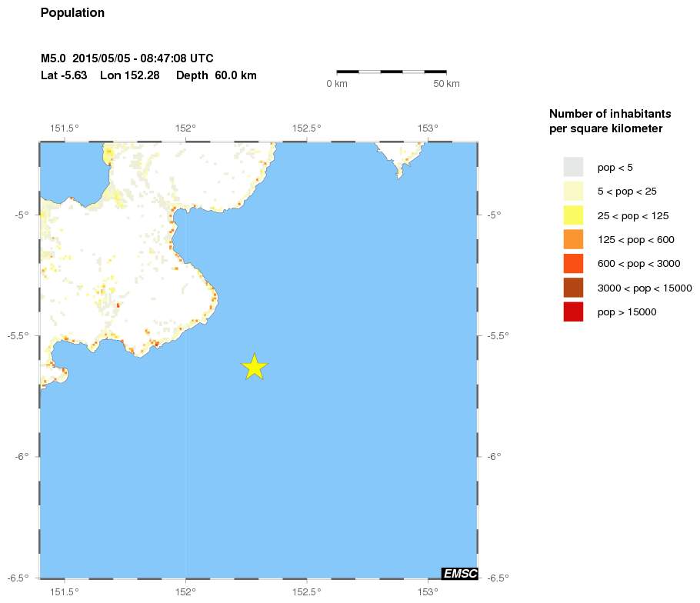
Task: Click the '0 km' scale label
Action: [337, 84]
